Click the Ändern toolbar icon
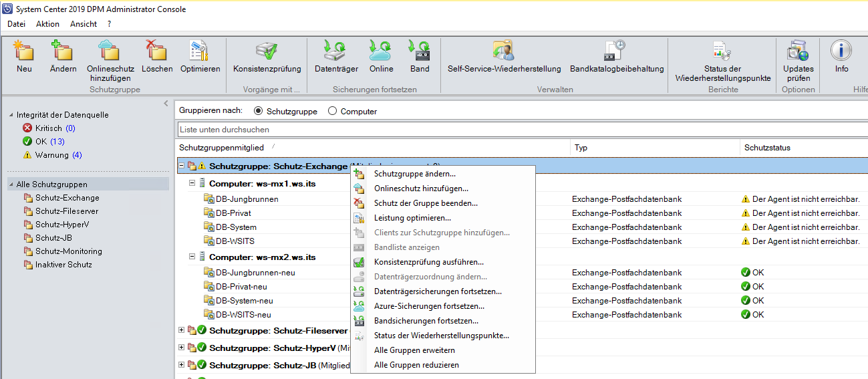Viewport: 868px width, 379px height. point(63,51)
